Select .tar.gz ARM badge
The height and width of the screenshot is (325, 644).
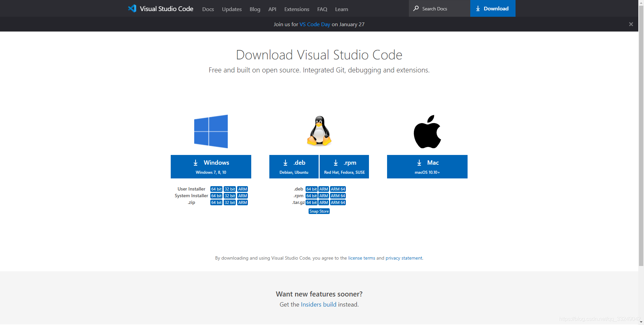(x=324, y=203)
